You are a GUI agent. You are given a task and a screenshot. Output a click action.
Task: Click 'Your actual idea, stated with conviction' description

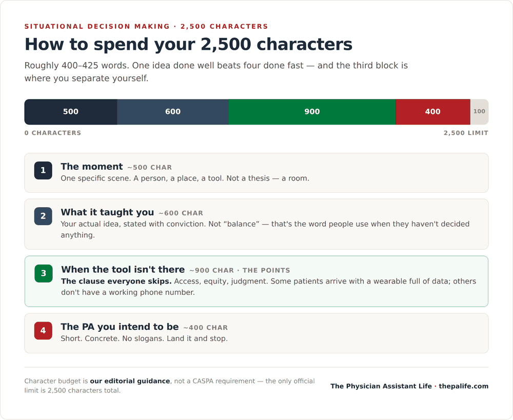click(265, 230)
